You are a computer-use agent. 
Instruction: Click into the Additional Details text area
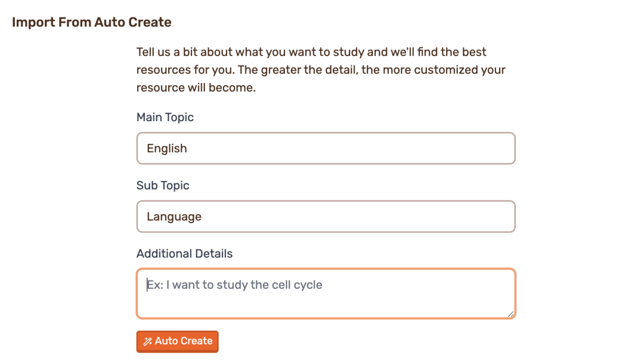click(326, 294)
